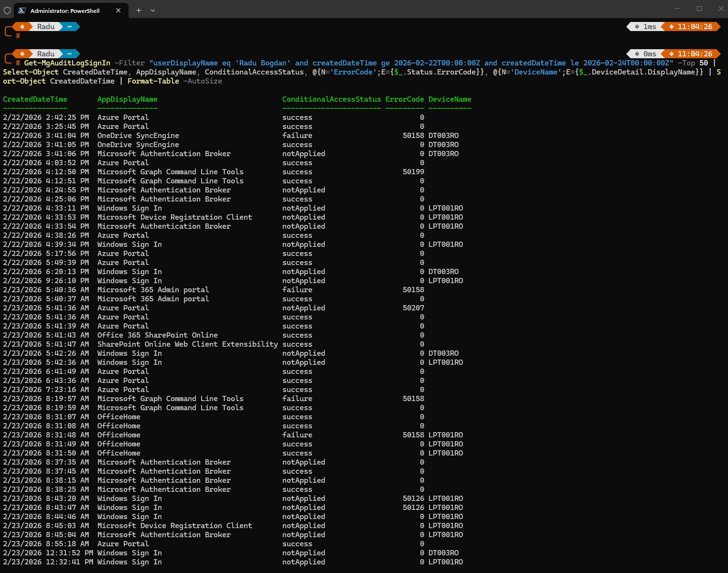Click the Format-Table cmdlet in the command
This screenshot has height=573, width=728.
click(153, 81)
